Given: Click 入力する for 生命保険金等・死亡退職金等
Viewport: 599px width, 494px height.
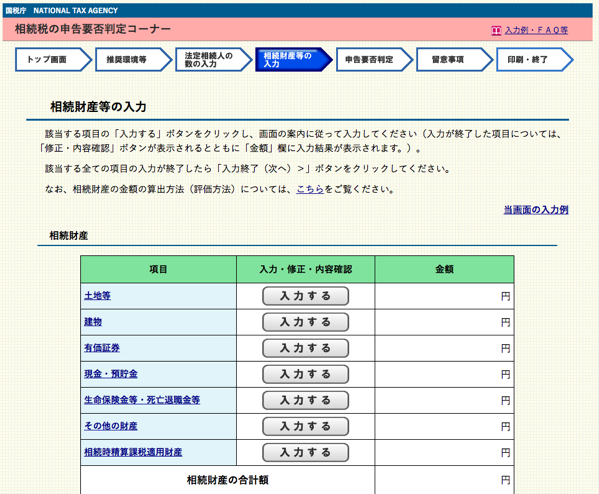Looking at the screenshot, I should 305,400.
